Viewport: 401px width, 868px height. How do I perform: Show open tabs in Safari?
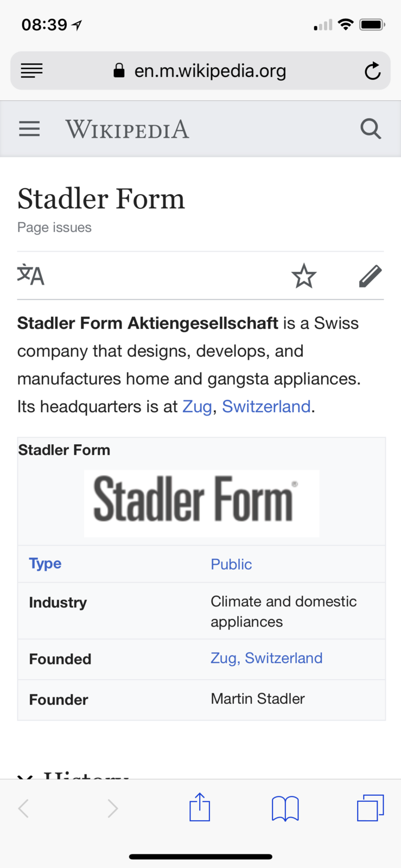click(370, 807)
